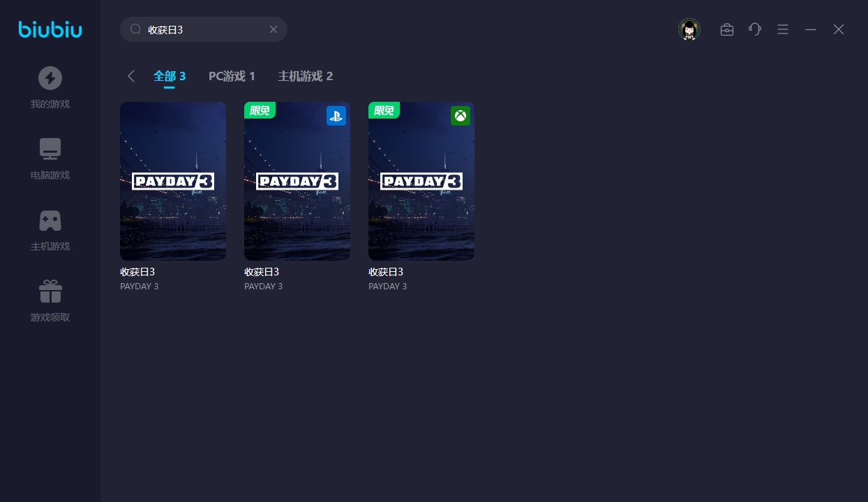Open customer support headset icon

click(755, 29)
